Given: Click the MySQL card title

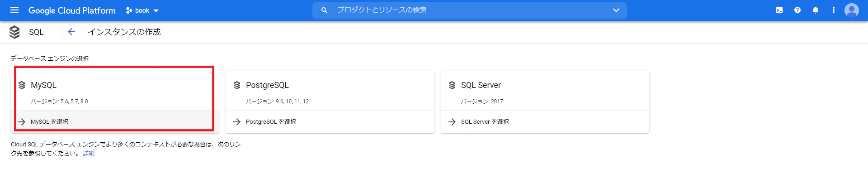Looking at the screenshot, I should coord(43,85).
